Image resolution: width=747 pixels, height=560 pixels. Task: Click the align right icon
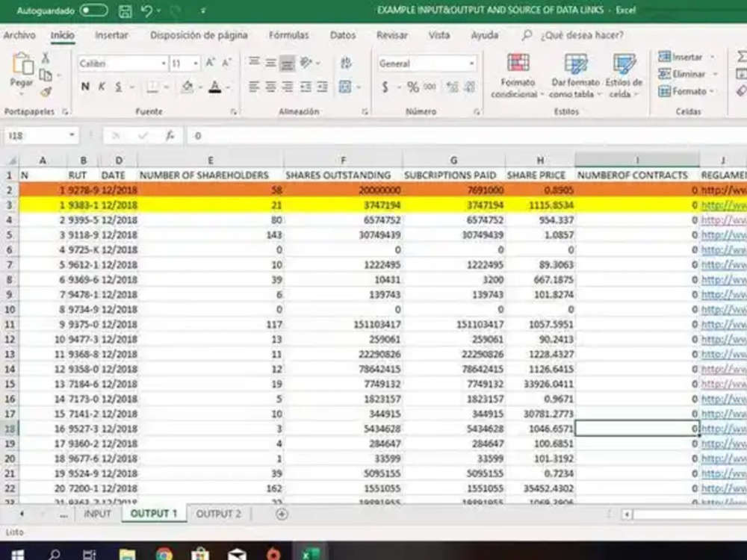click(288, 87)
